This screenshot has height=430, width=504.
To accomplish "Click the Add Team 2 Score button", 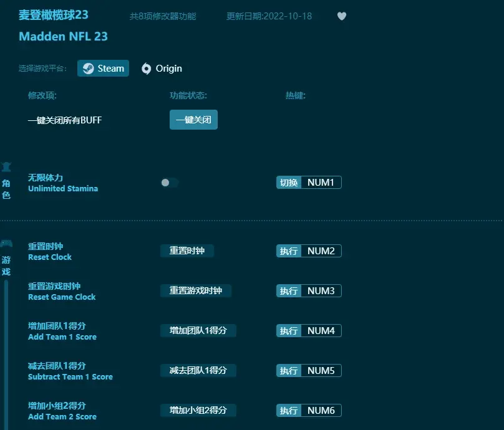I will point(197,410).
